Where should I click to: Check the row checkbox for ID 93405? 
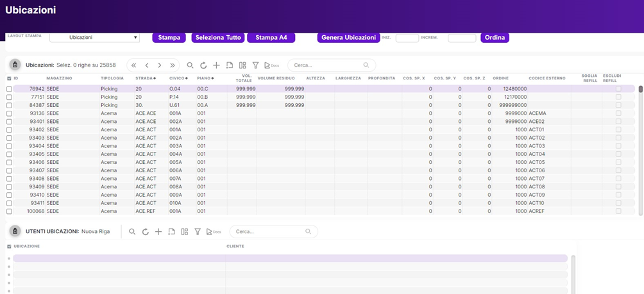click(x=9, y=154)
